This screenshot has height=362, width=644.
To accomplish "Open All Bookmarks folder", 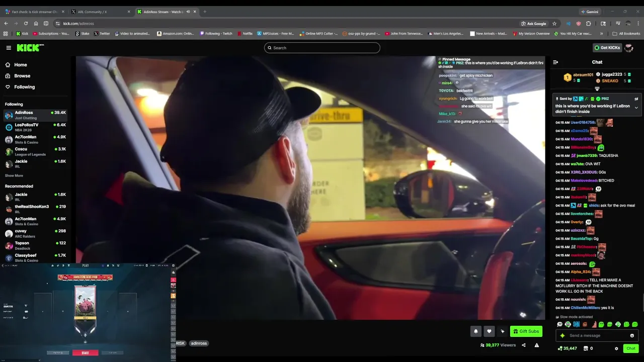I will [626, 34].
